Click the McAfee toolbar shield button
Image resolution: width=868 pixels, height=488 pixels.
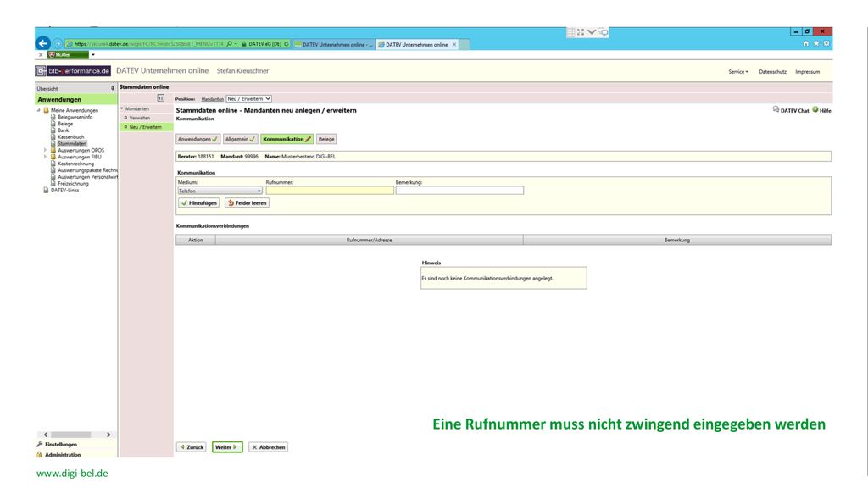tap(68, 55)
